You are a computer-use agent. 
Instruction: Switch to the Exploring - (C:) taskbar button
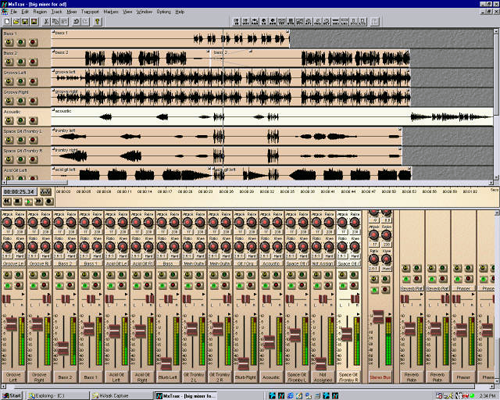click(x=58, y=396)
